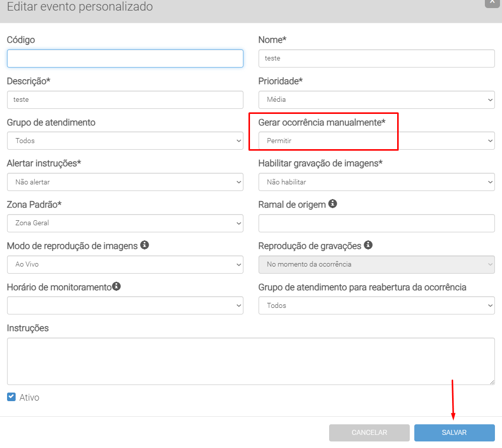Close the Editar evento personalizado dialog
Screen dimensions: 502x448
coord(492,2)
